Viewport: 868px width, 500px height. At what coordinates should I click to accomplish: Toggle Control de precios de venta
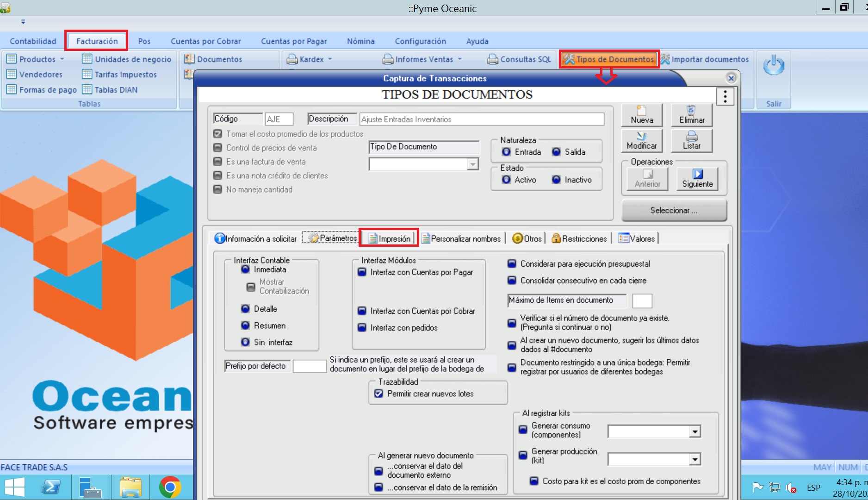[217, 148]
